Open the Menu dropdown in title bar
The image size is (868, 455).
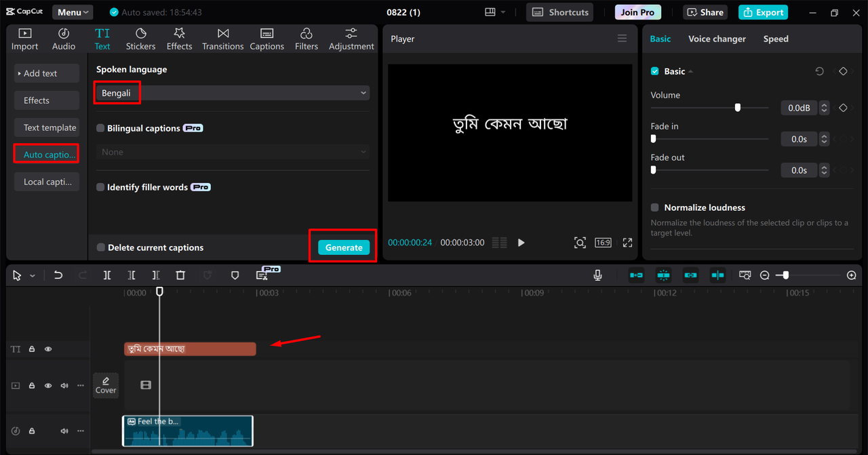73,12
